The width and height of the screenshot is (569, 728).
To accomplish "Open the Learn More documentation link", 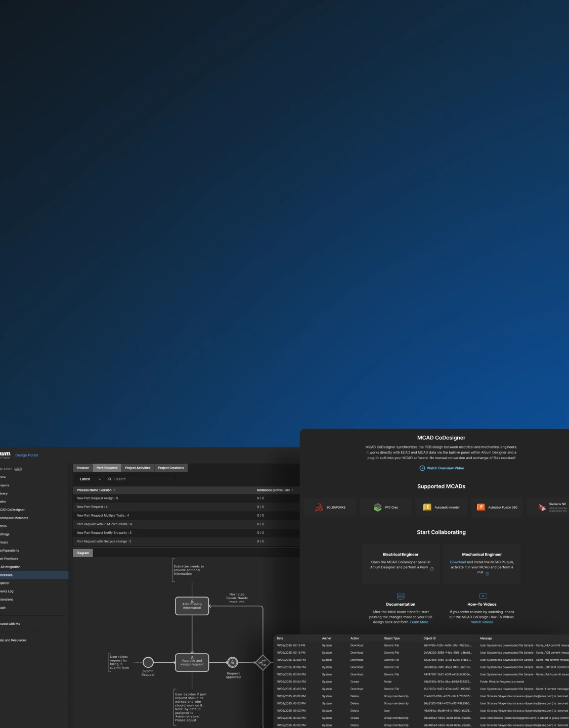I will (419, 622).
